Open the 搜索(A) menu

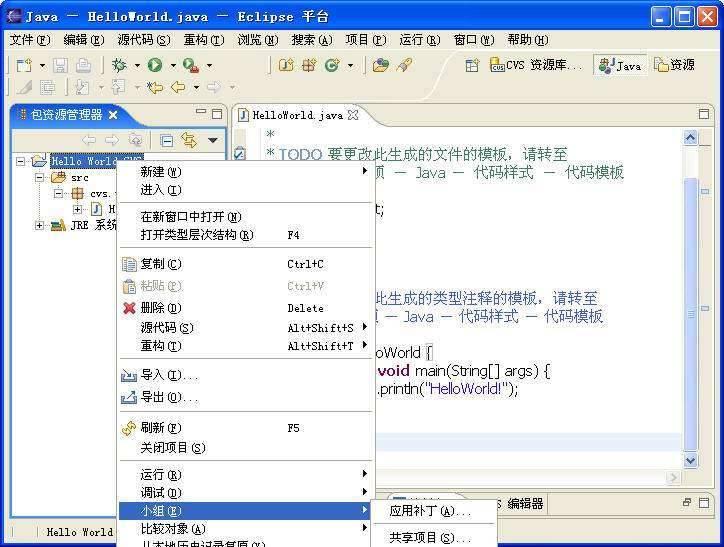[312, 40]
